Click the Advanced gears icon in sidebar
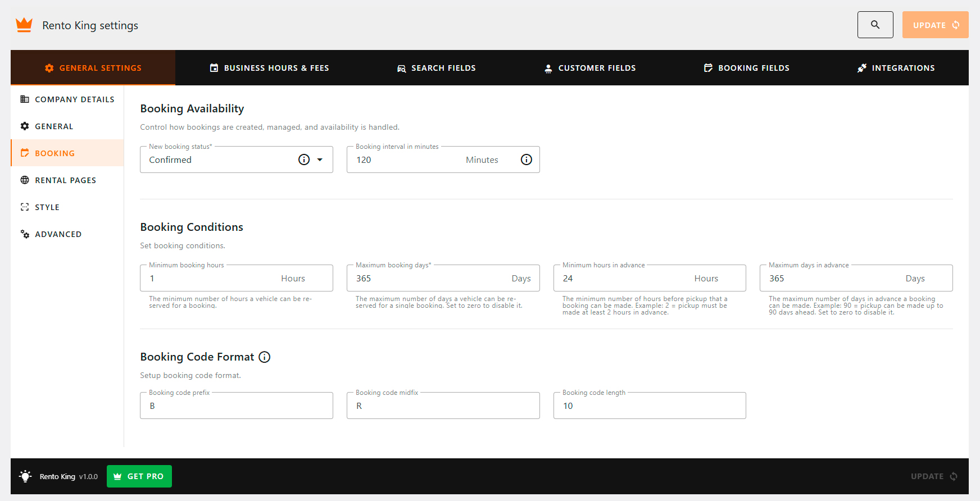 point(25,234)
